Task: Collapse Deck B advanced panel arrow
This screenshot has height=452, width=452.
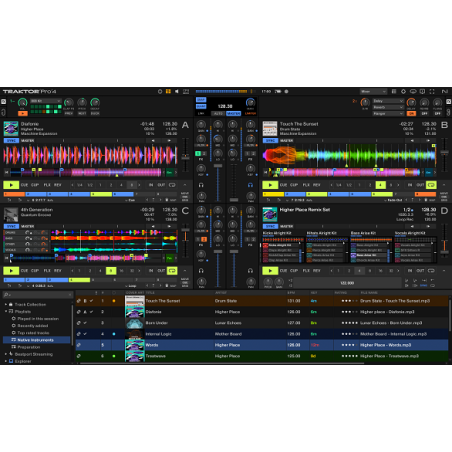Action: pos(444,185)
